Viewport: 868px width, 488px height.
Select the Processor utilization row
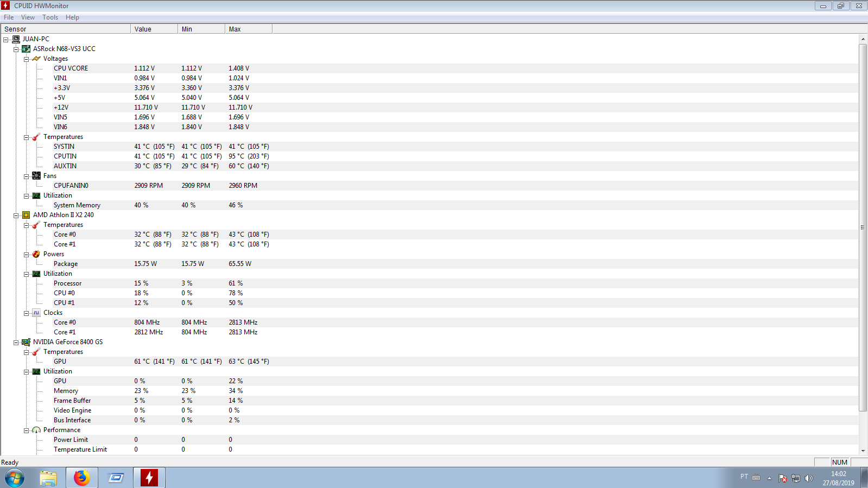[x=429, y=283]
